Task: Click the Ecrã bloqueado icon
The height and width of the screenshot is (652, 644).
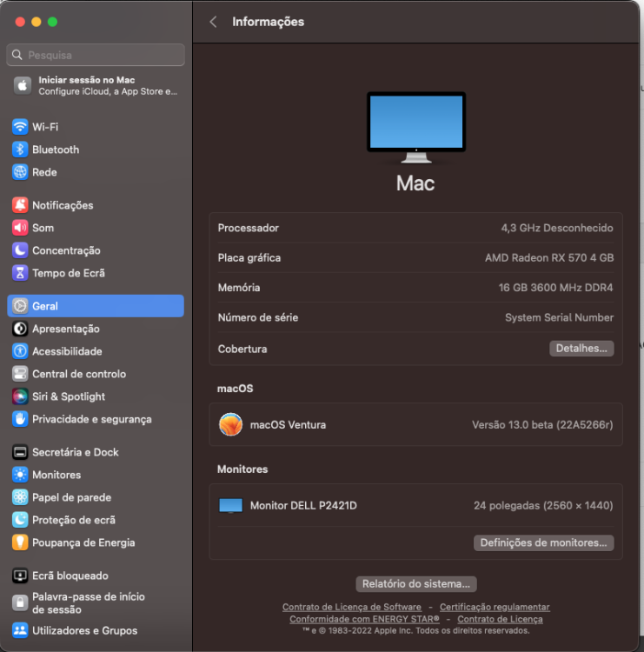Action: coord(20,575)
